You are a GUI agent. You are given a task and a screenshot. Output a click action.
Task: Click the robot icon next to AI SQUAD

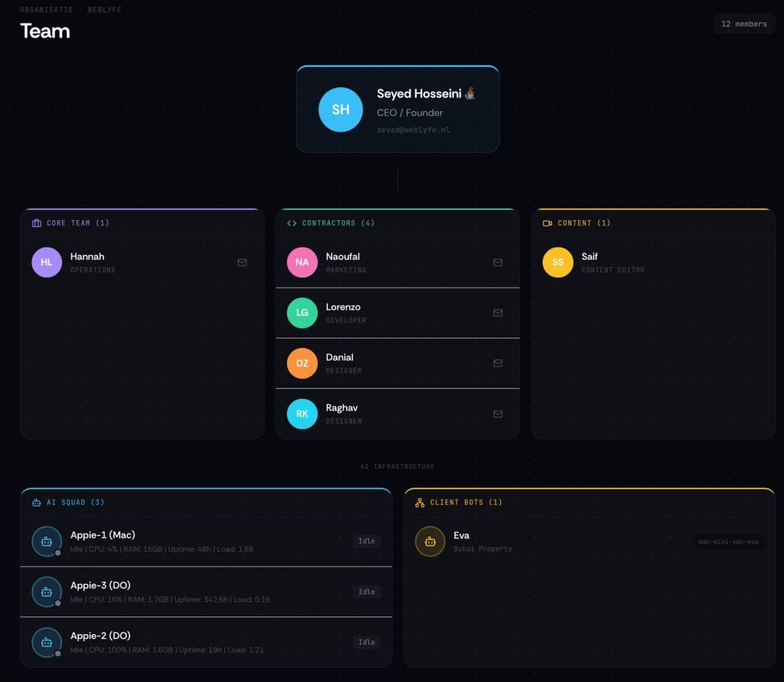[35, 502]
